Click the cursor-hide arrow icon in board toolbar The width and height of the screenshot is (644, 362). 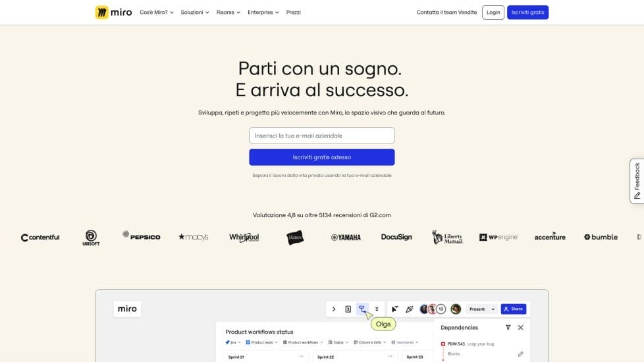(x=395, y=309)
